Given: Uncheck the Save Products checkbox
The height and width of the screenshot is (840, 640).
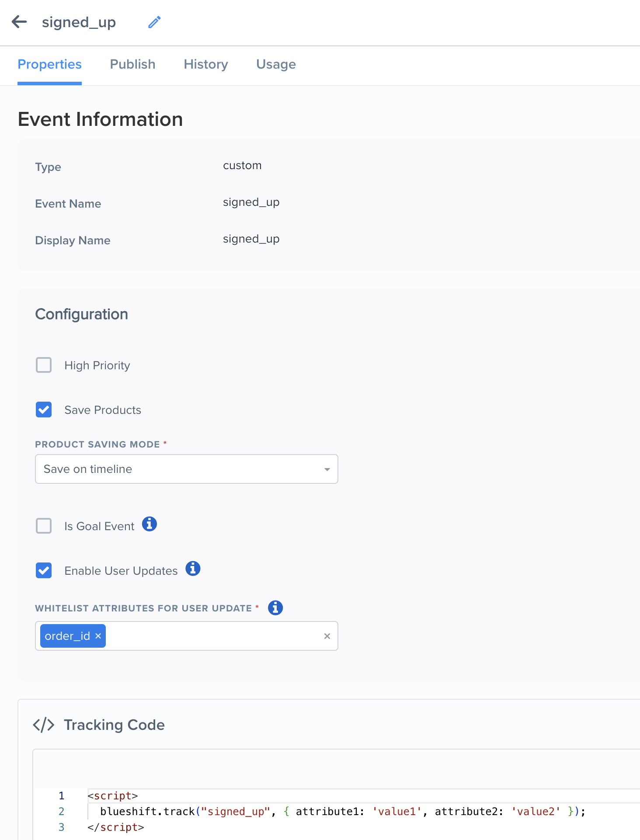Looking at the screenshot, I should coord(44,410).
